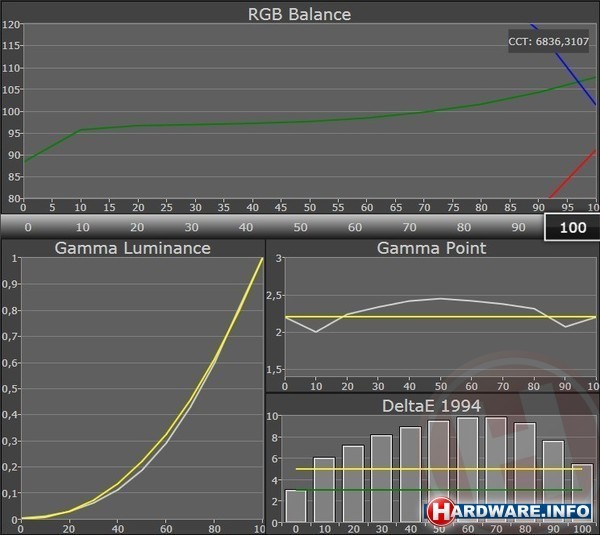Click the Hardware.info watermark logo

510,510
